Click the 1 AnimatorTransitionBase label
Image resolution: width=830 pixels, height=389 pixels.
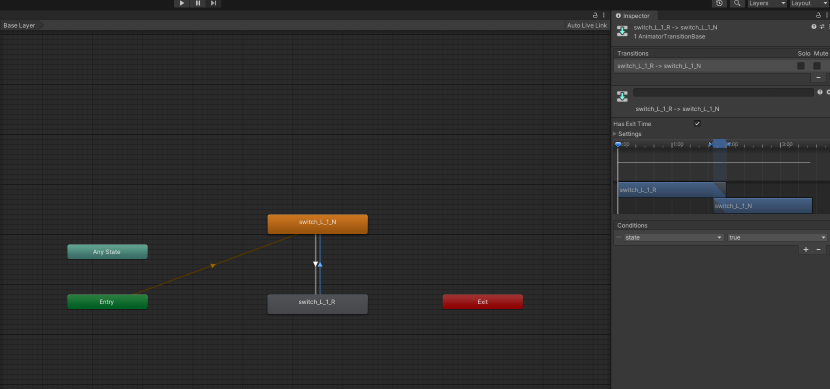click(x=669, y=37)
